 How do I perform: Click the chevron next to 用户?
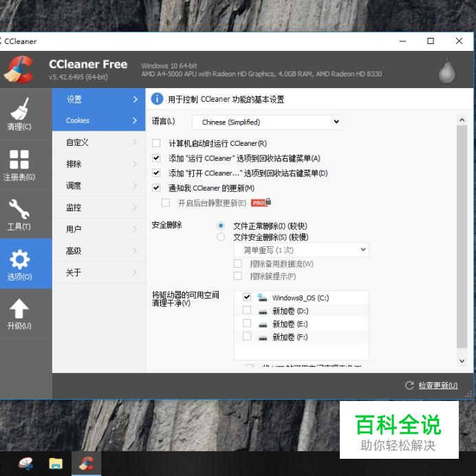pos(135,228)
